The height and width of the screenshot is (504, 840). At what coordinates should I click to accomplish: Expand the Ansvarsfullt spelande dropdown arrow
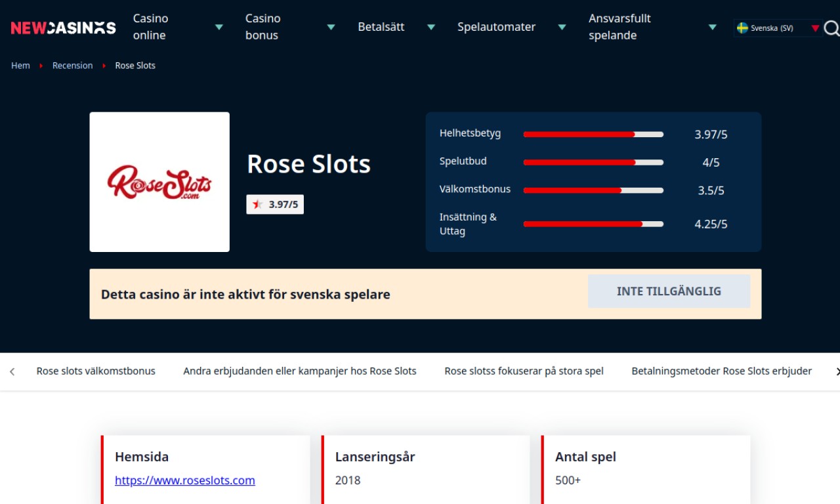coord(713,28)
